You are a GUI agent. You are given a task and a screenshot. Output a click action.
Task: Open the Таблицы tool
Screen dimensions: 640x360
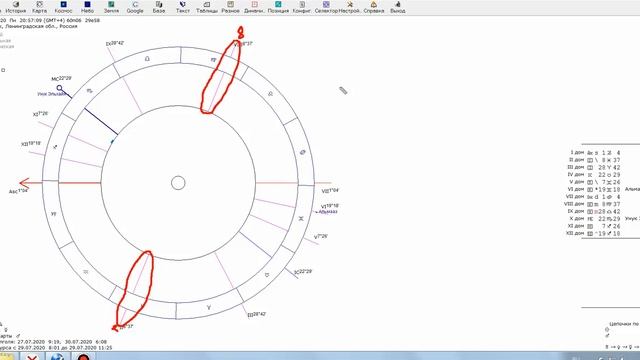click(x=207, y=7)
